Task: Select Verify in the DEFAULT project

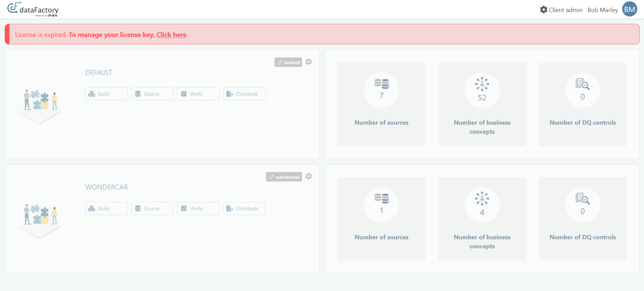Action: [x=198, y=94]
